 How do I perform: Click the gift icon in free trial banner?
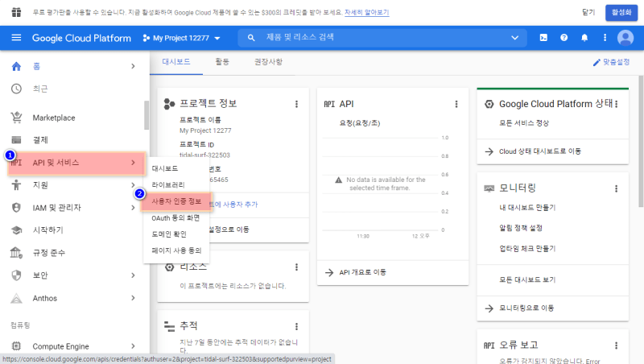tap(16, 12)
